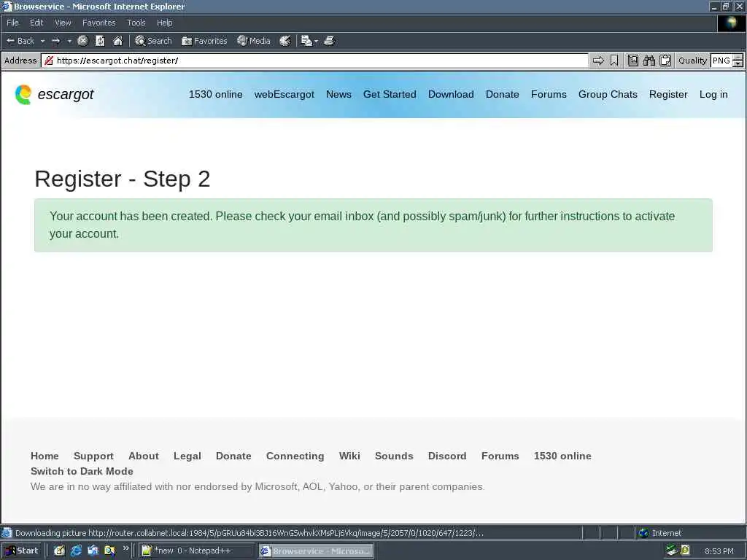747x560 pixels.
Task: Click Donate in the top navigation
Action: [x=502, y=94]
